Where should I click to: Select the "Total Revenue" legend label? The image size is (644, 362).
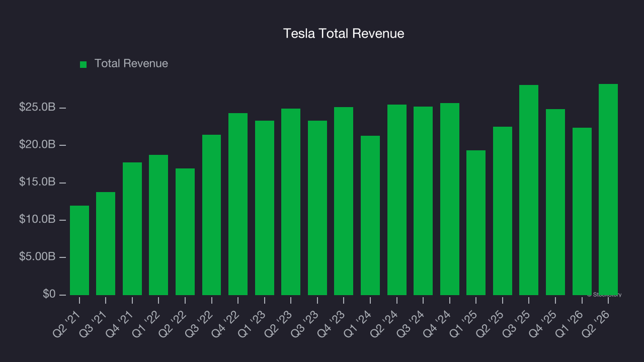(x=131, y=64)
